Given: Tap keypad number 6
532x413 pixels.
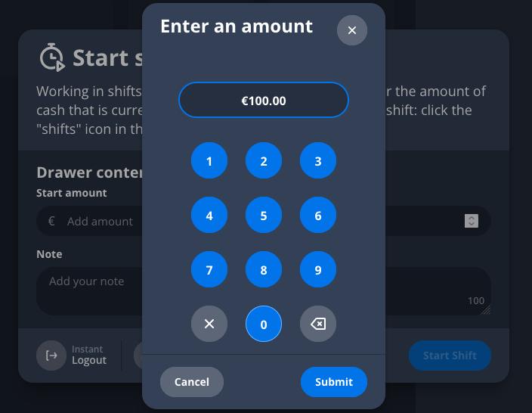Looking at the screenshot, I should (318, 216).
